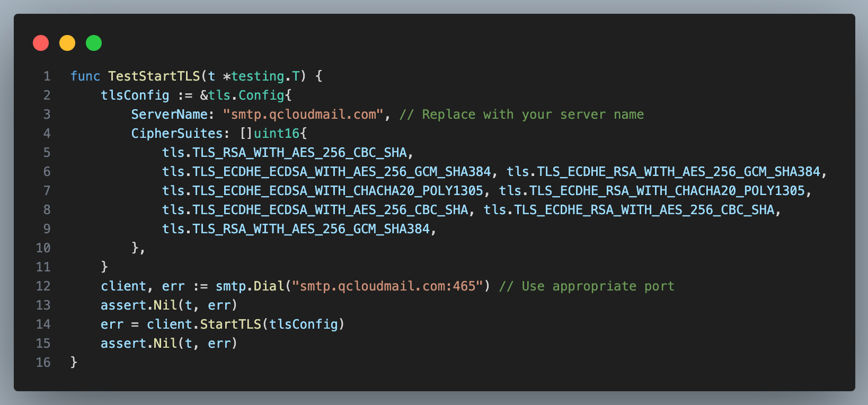Click the CipherSuites field name

pyautogui.click(x=177, y=134)
